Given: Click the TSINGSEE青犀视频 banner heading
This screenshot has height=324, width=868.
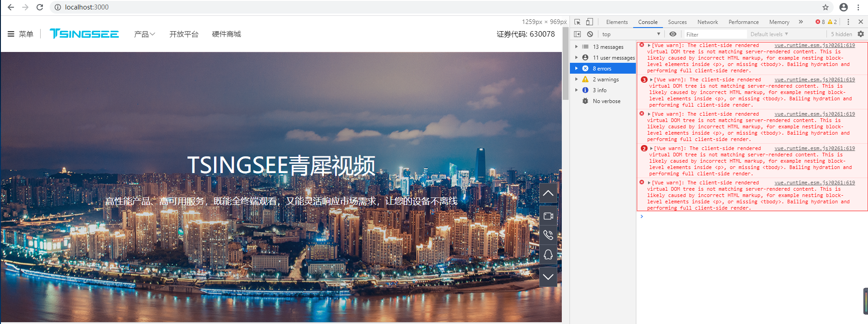Looking at the screenshot, I should click(x=281, y=165).
